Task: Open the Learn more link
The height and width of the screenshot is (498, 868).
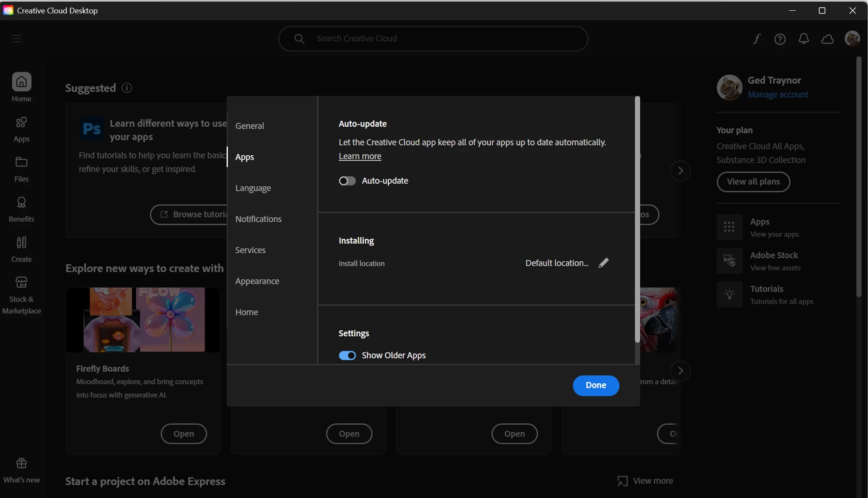Action: pos(360,156)
